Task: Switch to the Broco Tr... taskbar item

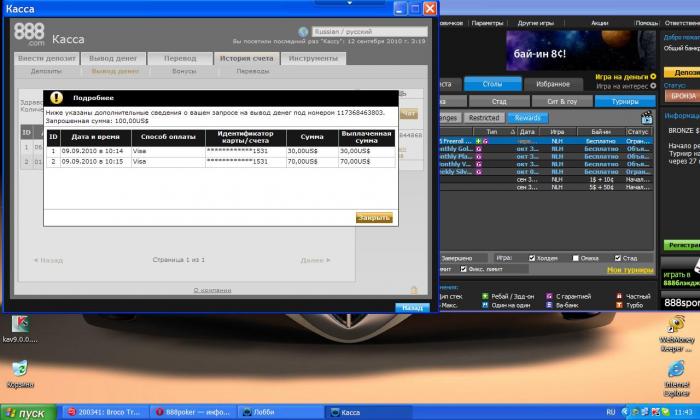Action: [x=104, y=412]
